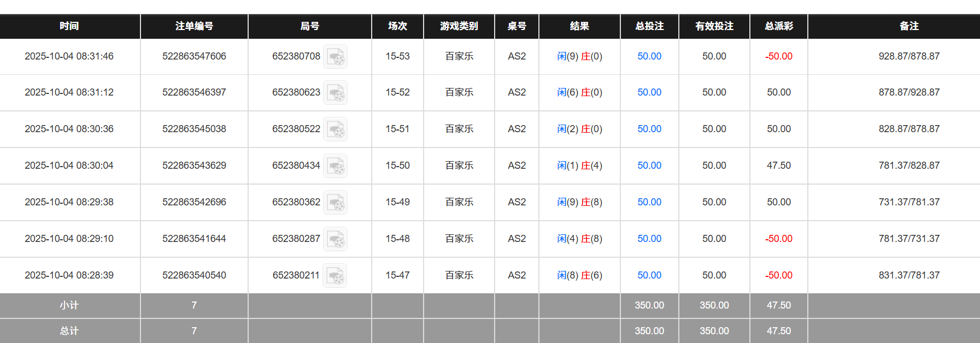Open video replay for round 652380287
This screenshot has height=343, width=980.
[336, 239]
